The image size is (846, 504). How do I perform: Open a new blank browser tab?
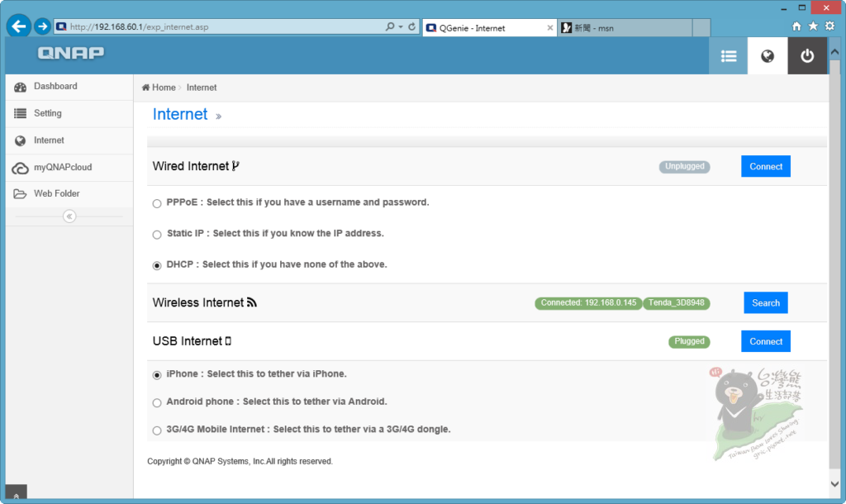[701, 27]
